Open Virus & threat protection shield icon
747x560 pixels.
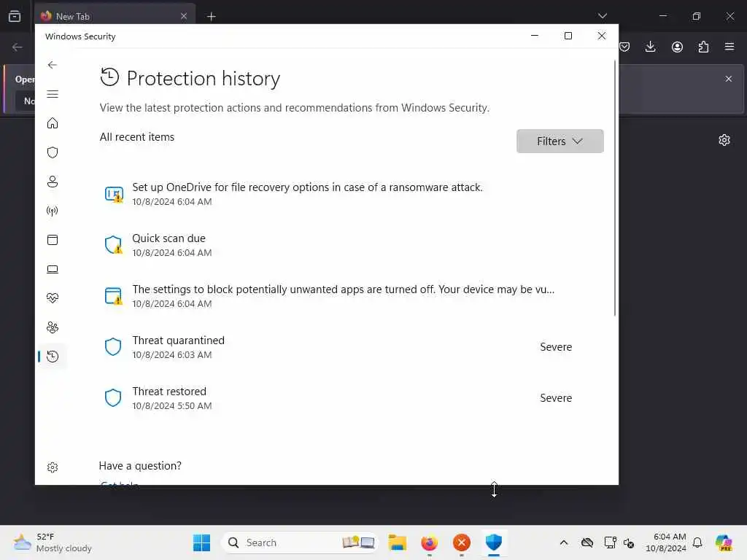53,152
